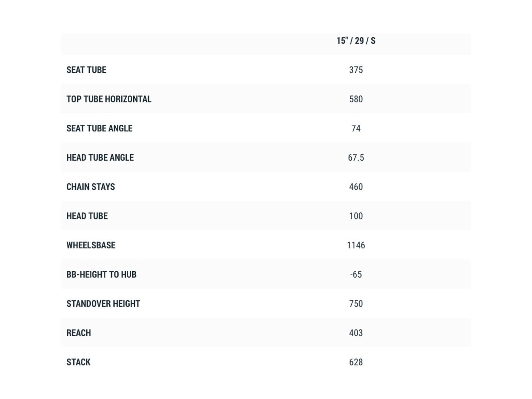This screenshot has width=532, height=399.
Task: Select the WHEELSBASE row label
Action: tap(91, 245)
